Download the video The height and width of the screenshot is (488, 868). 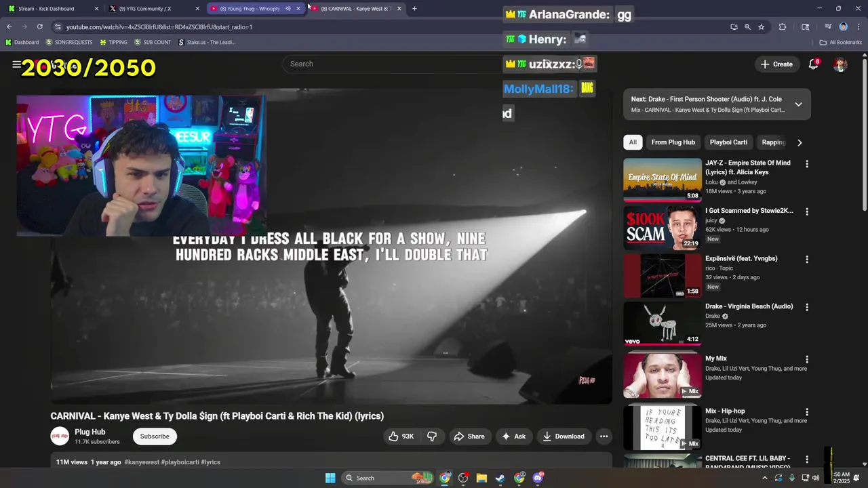pos(563,436)
